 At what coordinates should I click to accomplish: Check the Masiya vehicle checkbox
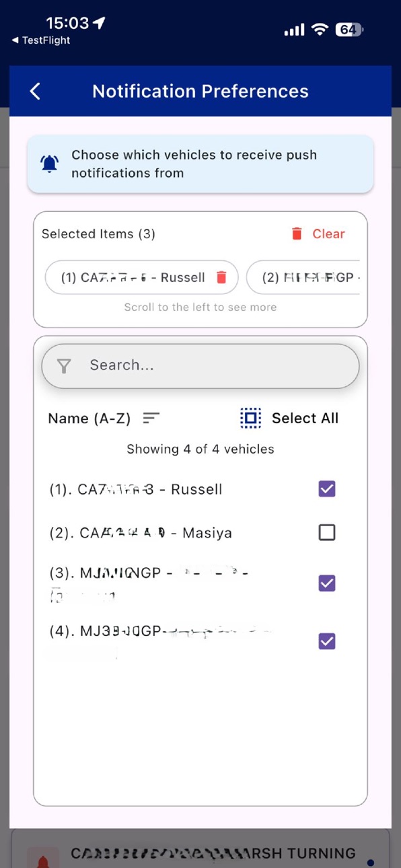(x=327, y=533)
